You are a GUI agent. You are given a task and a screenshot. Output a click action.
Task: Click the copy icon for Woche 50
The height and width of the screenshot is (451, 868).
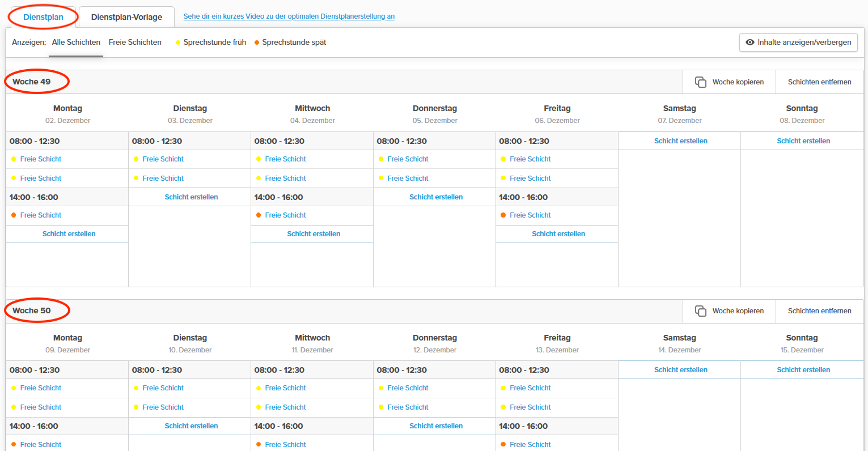(701, 311)
